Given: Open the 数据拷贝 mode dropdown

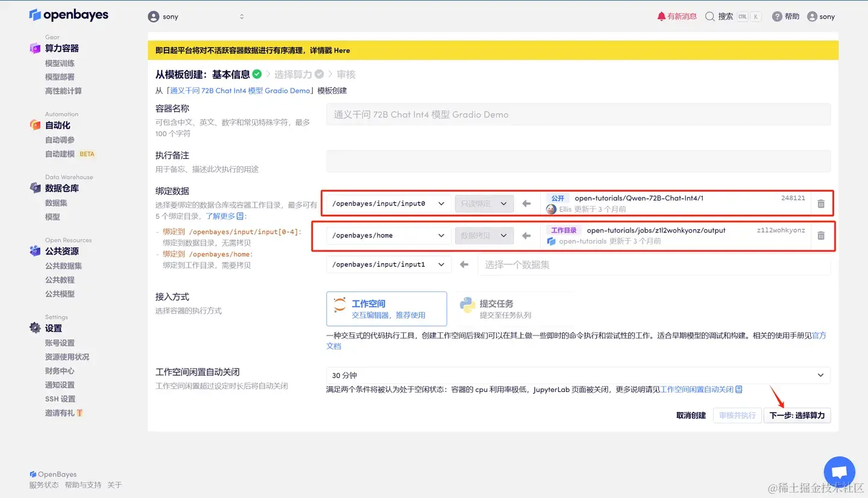Looking at the screenshot, I should point(485,235).
